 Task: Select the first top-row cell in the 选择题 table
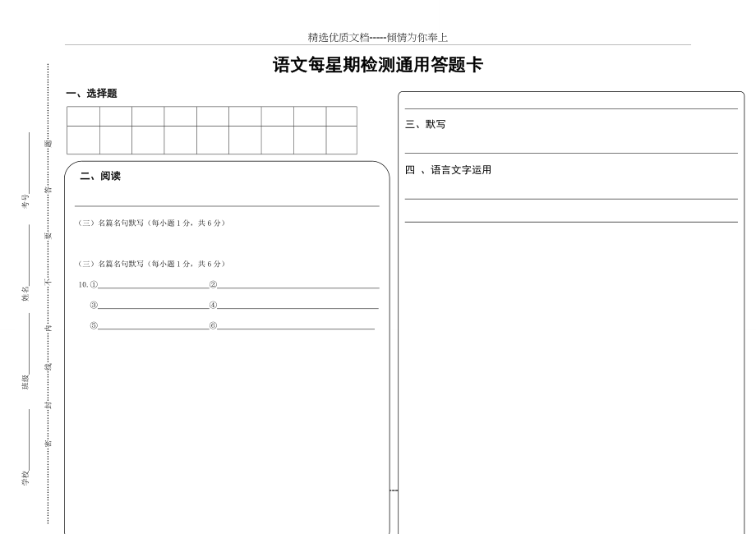pos(83,116)
